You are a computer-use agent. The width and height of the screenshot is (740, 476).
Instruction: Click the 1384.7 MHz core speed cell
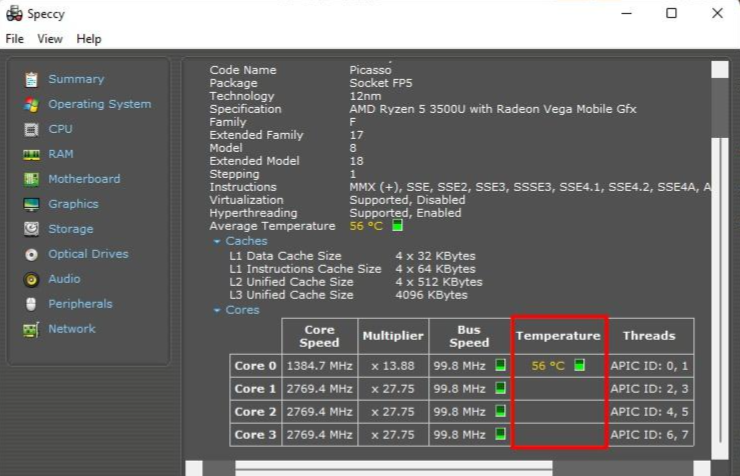click(320, 366)
